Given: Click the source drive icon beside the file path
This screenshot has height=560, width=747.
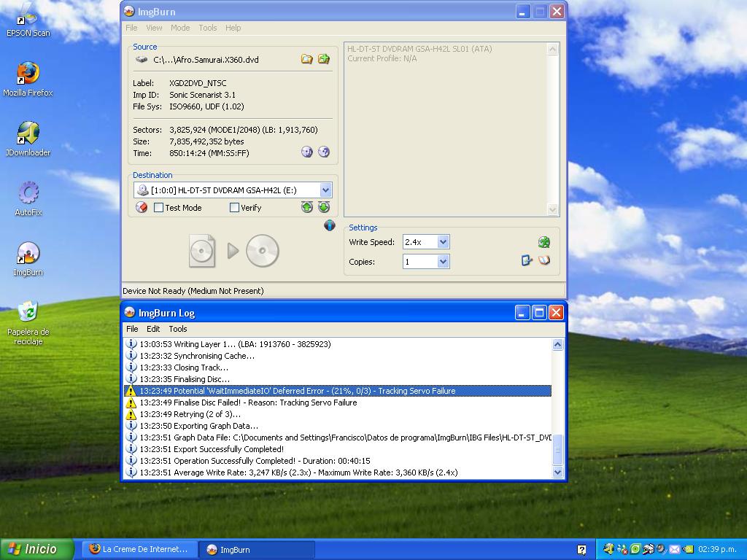Looking at the screenshot, I should tap(142, 60).
